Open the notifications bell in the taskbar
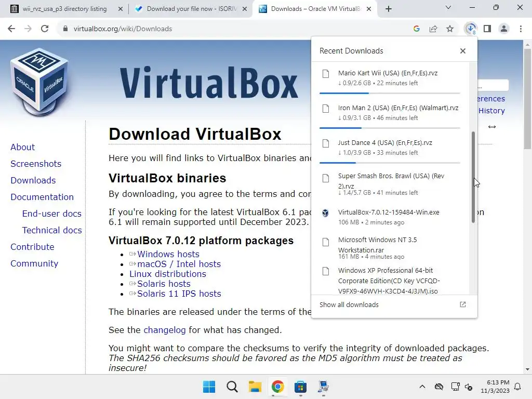The image size is (532, 399). click(518, 387)
